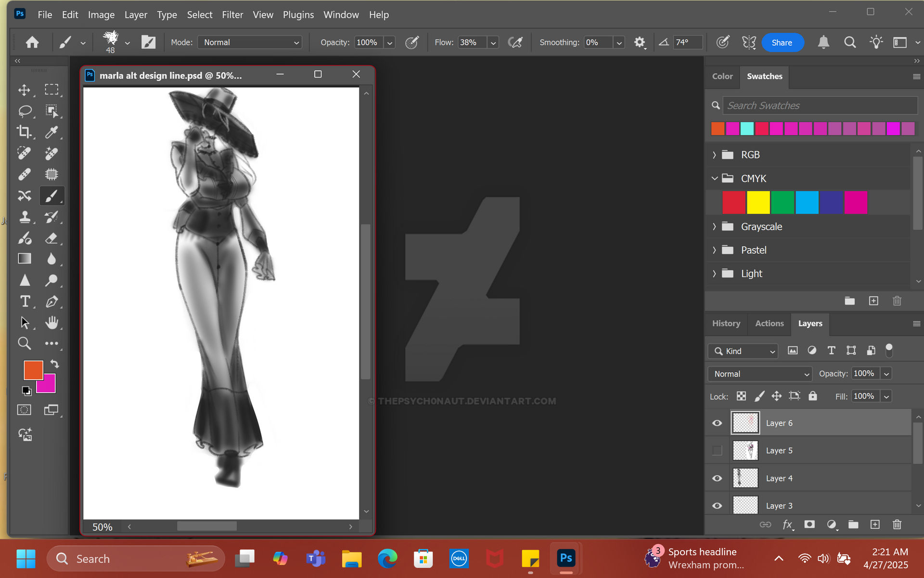Image resolution: width=924 pixels, height=578 pixels.
Task: Select the Eraser tool
Action: 51,238
